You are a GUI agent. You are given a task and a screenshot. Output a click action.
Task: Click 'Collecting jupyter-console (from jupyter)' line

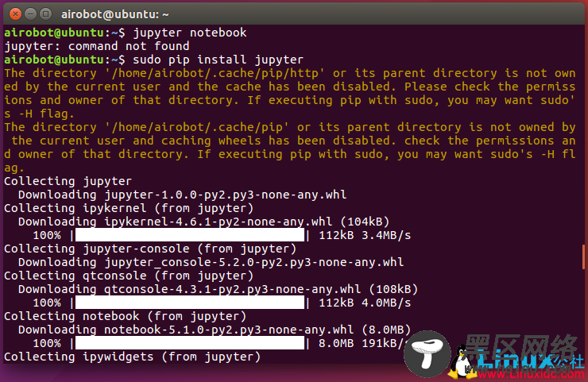pos(150,249)
